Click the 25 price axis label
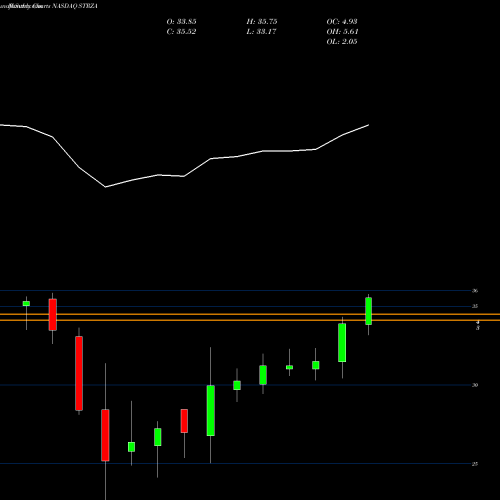 coord(475,464)
